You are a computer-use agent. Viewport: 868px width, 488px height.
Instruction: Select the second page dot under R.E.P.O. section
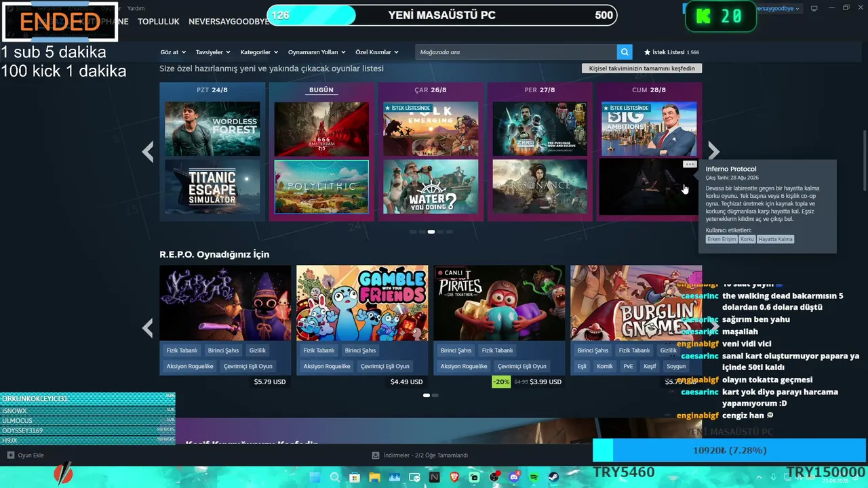coord(435,395)
